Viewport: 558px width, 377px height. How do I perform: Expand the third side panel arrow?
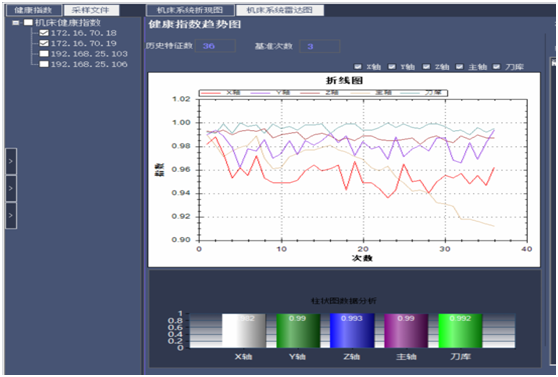pos(11,215)
